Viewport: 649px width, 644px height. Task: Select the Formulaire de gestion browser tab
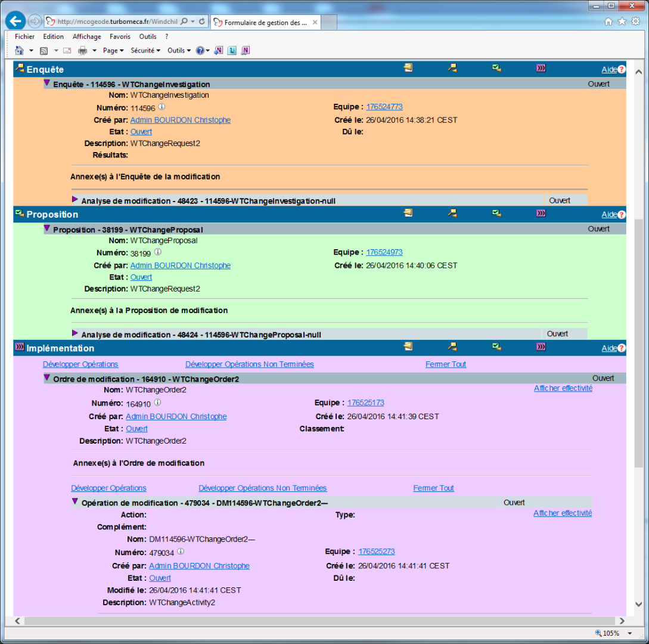265,23
